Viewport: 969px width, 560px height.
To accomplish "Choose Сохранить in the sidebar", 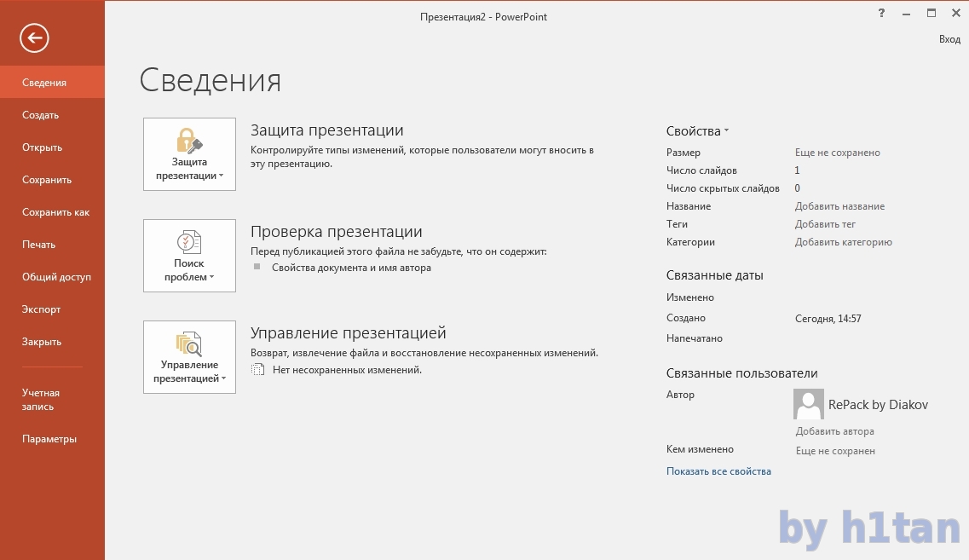I will pyautogui.click(x=53, y=180).
